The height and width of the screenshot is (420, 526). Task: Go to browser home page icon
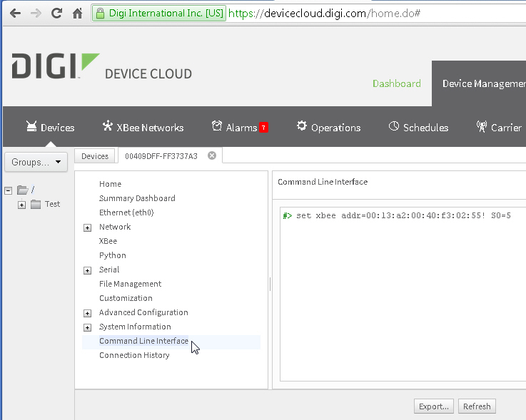[x=77, y=14]
